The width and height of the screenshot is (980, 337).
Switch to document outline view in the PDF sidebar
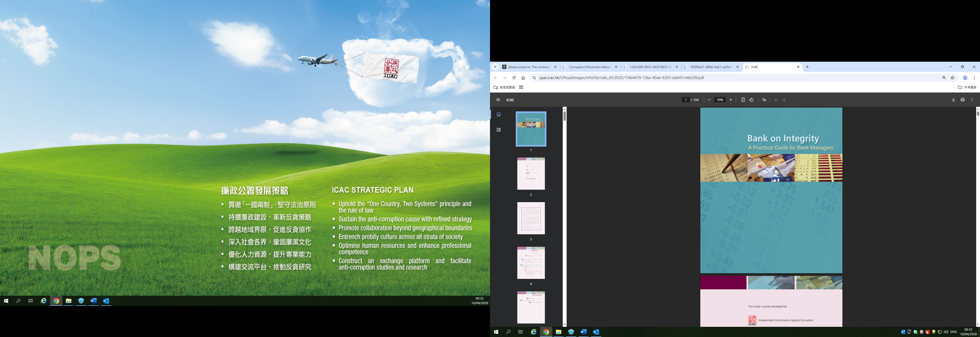pyautogui.click(x=499, y=130)
